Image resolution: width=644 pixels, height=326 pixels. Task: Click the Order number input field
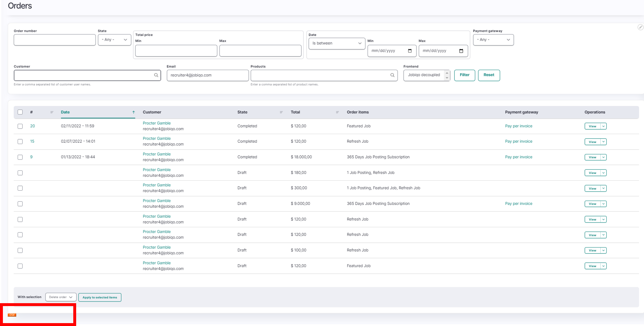55,40
